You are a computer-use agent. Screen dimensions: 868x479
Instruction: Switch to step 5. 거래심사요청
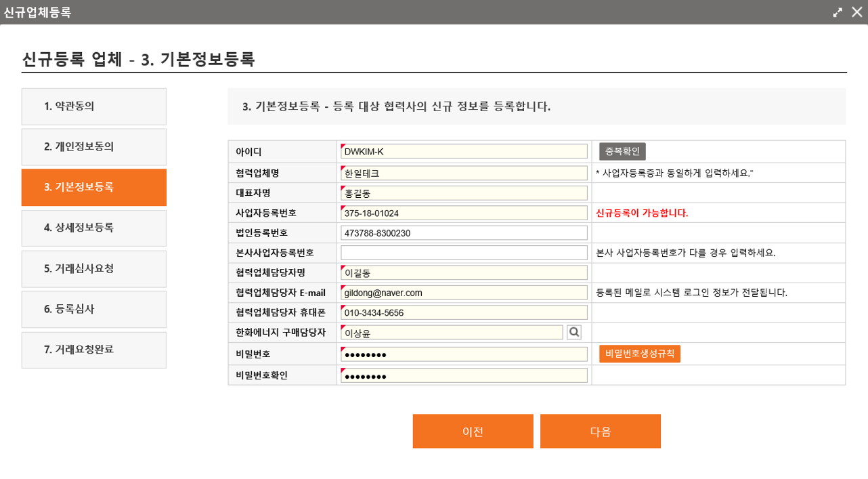click(x=93, y=269)
